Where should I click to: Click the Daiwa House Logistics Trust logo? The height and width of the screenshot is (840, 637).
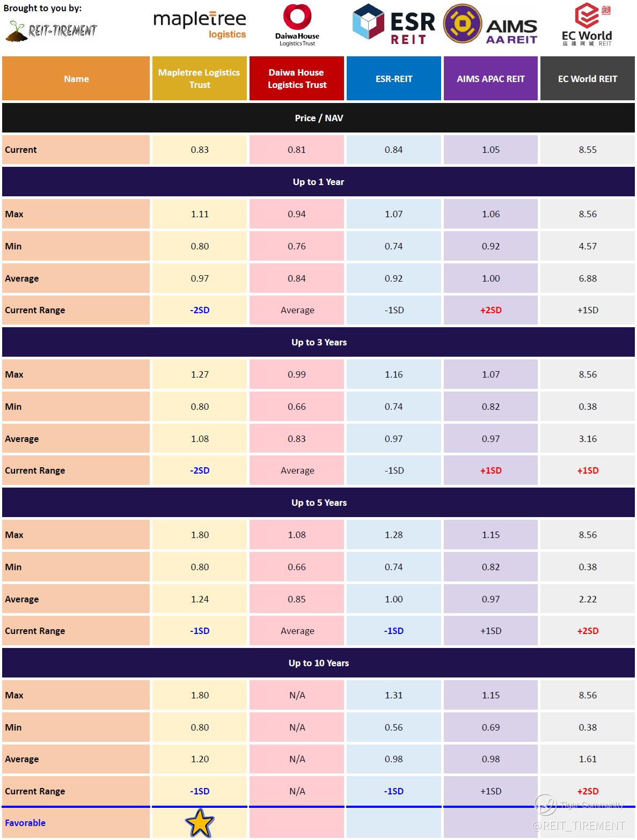297,24
